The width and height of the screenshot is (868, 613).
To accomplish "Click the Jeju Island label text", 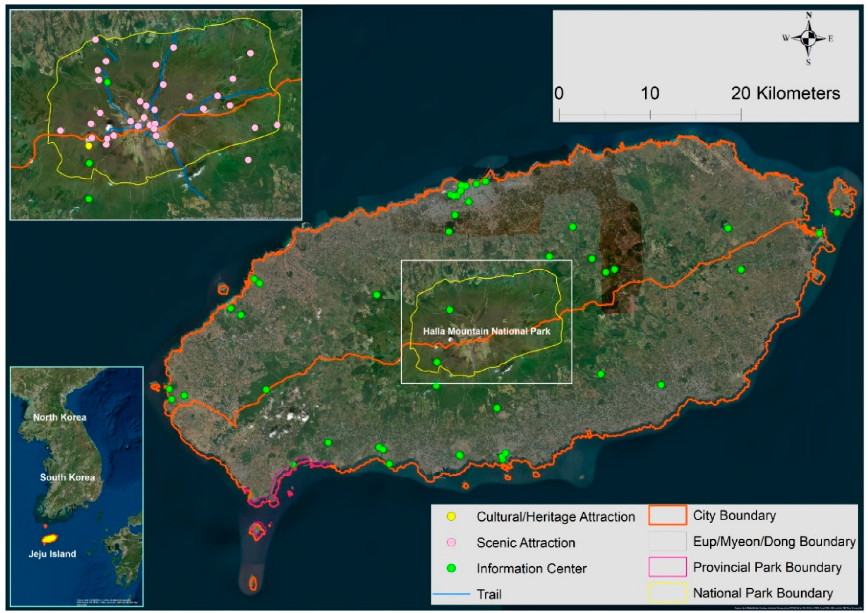I will coord(52,554).
